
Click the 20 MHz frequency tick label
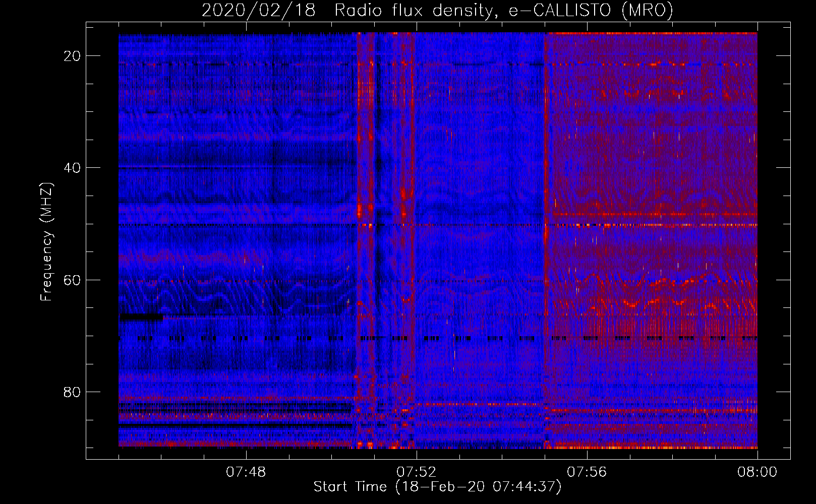coord(72,56)
